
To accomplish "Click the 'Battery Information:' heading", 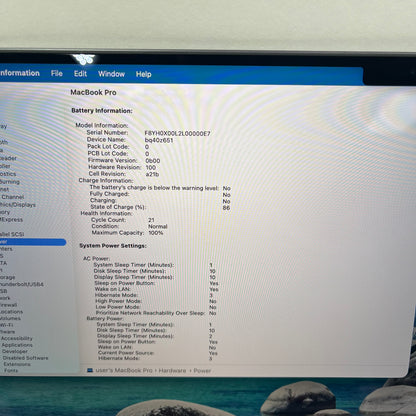I will [x=102, y=111].
